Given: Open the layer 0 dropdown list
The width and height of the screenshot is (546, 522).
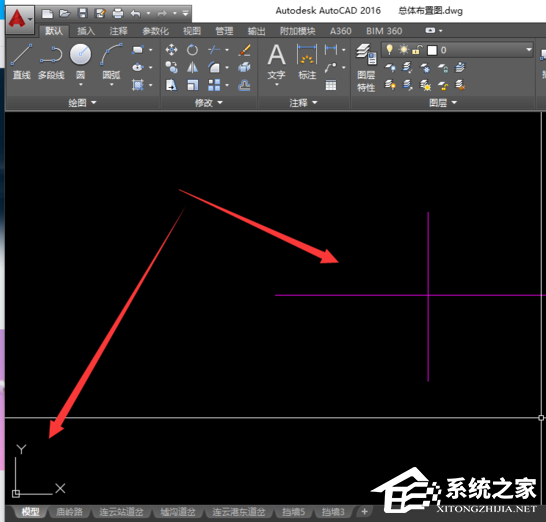Looking at the screenshot, I should (529, 50).
